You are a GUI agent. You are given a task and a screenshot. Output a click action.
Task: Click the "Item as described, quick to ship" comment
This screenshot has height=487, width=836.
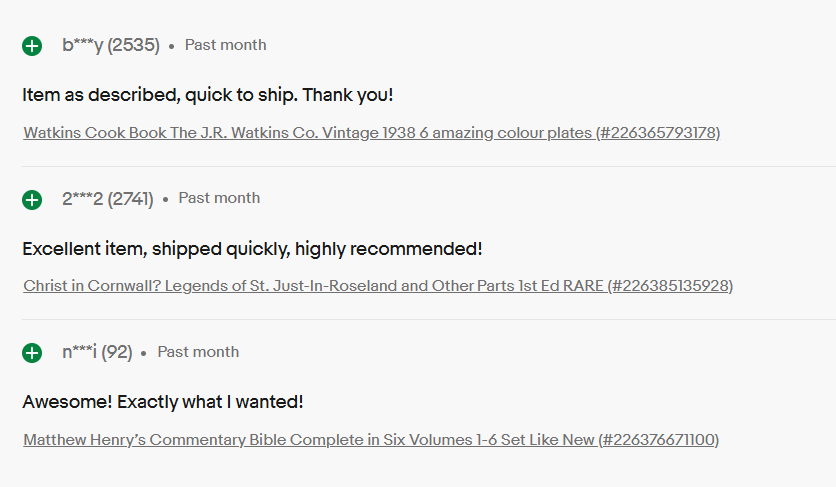pos(208,96)
